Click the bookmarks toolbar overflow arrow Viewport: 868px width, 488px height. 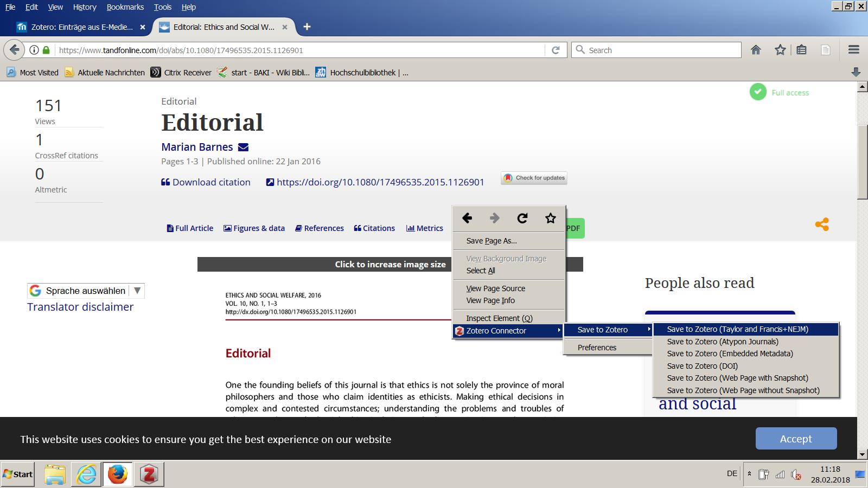(x=856, y=72)
